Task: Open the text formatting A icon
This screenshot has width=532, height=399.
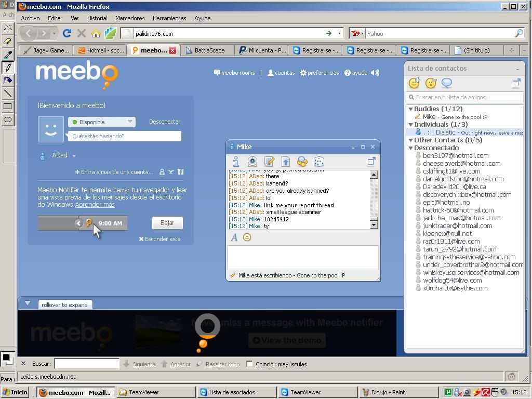Action: 234,237
